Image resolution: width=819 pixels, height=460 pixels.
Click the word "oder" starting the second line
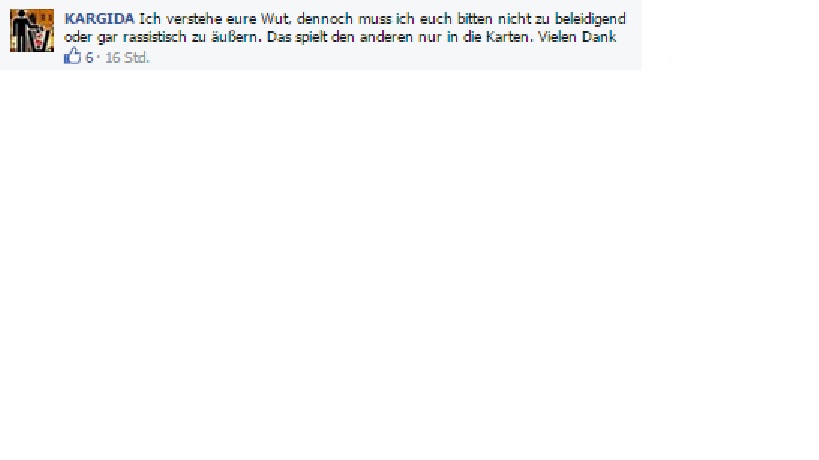tap(78, 37)
